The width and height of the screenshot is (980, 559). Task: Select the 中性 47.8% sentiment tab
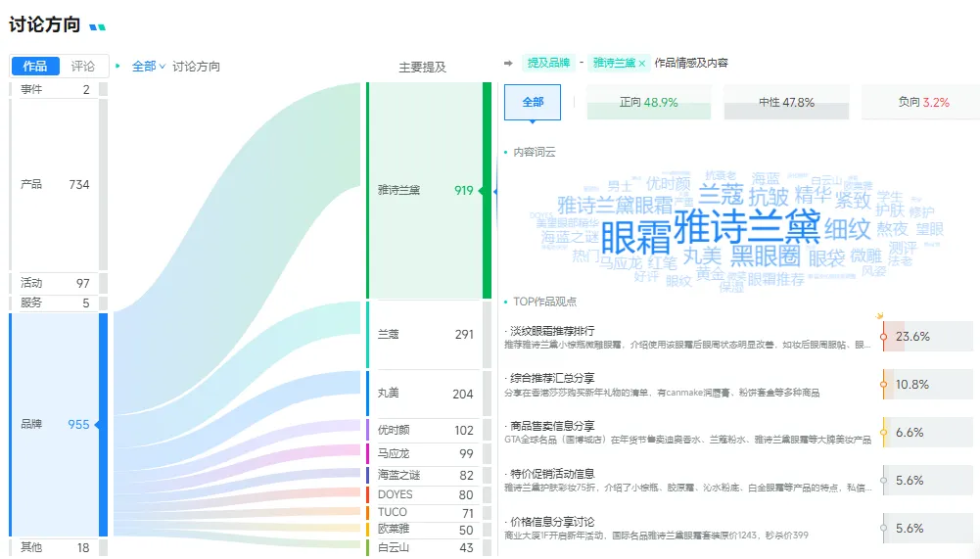coord(786,102)
